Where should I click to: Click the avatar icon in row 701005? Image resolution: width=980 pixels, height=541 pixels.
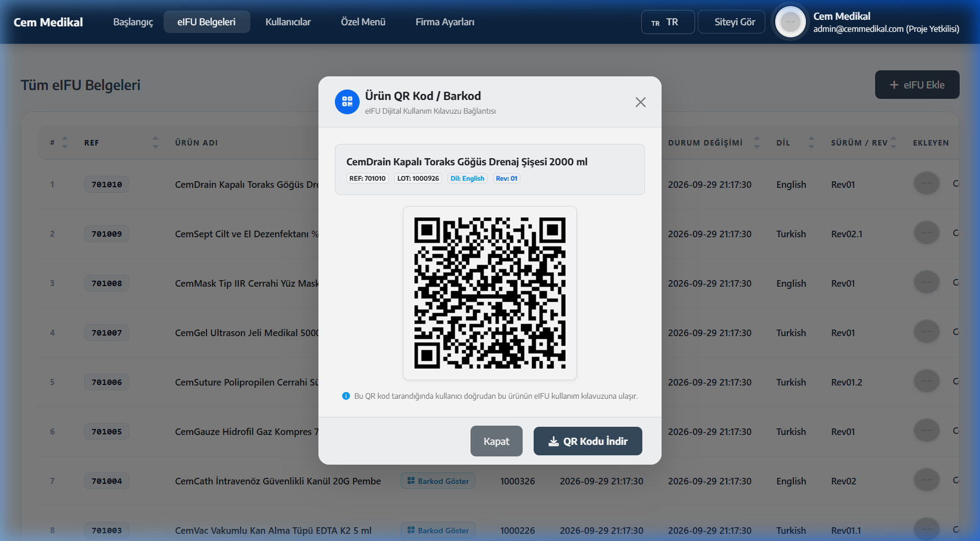(x=927, y=431)
